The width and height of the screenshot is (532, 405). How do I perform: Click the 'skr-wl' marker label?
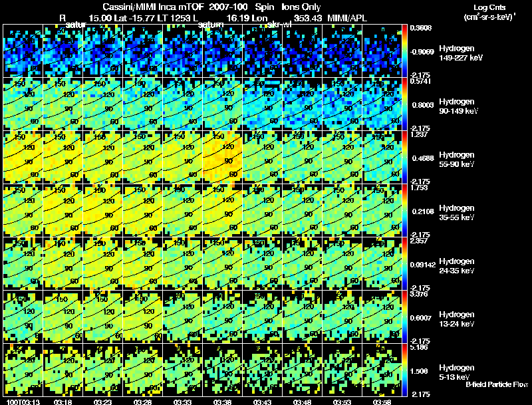click(x=279, y=25)
